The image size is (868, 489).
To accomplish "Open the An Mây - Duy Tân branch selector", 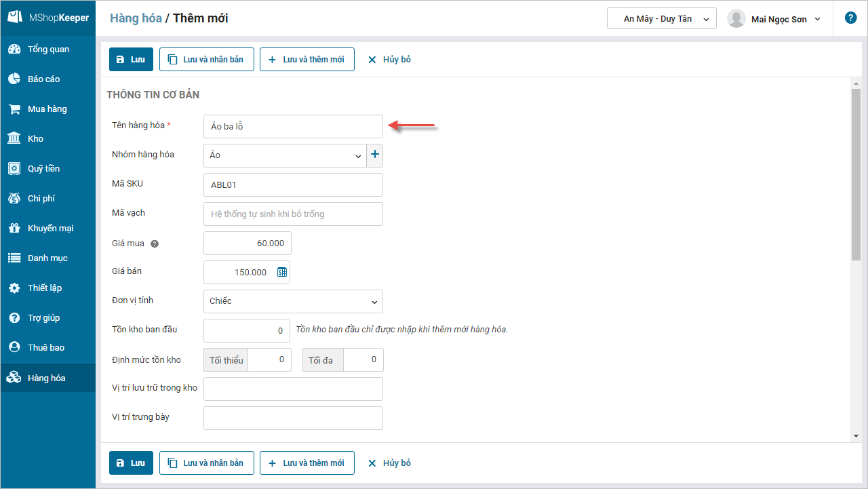I will click(661, 19).
